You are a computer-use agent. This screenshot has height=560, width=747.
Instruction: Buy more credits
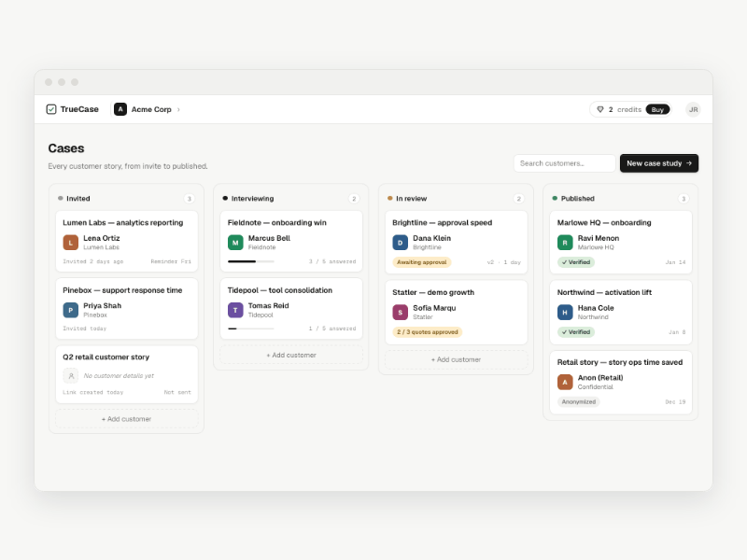click(x=657, y=109)
